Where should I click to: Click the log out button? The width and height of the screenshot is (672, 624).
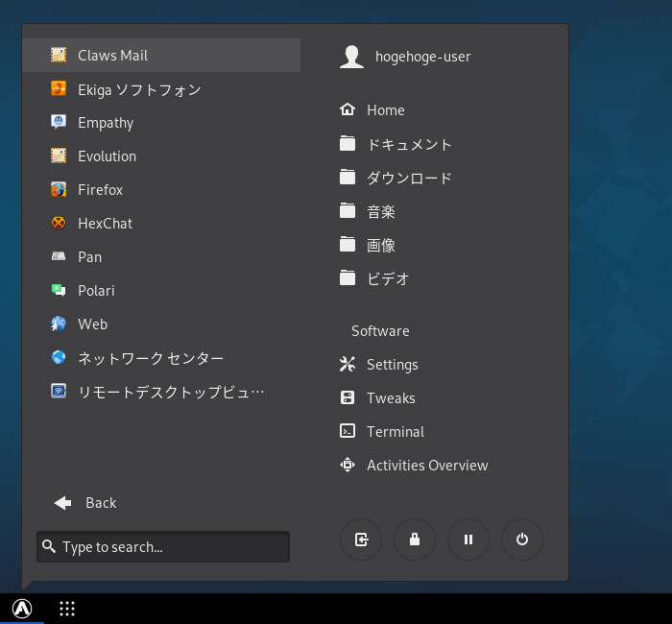pos(361,540)
